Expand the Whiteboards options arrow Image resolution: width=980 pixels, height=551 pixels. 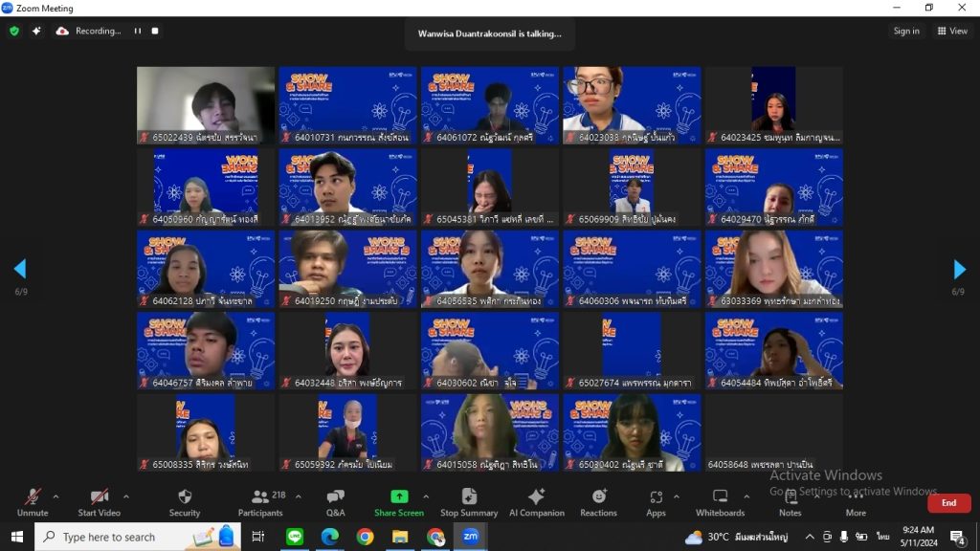coord(746,497)
